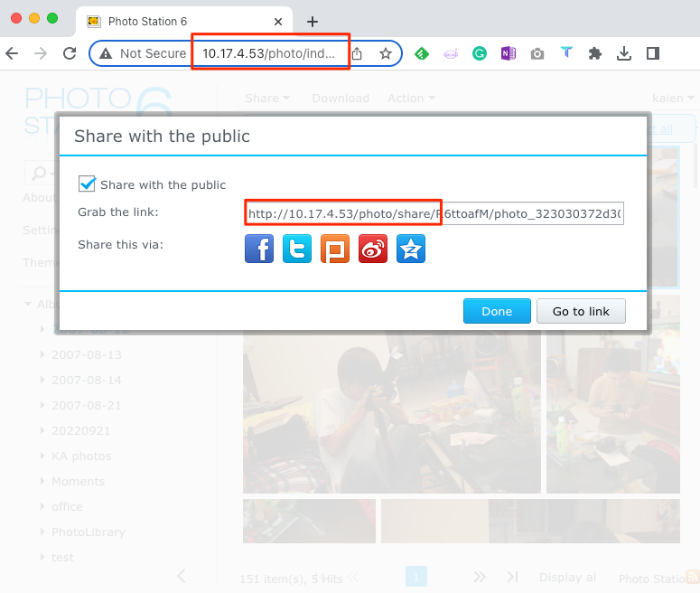The width and height of the screenshot is (700, 593).
Task: Click the Grab the link URL field
Action: (x=434, y=213)
